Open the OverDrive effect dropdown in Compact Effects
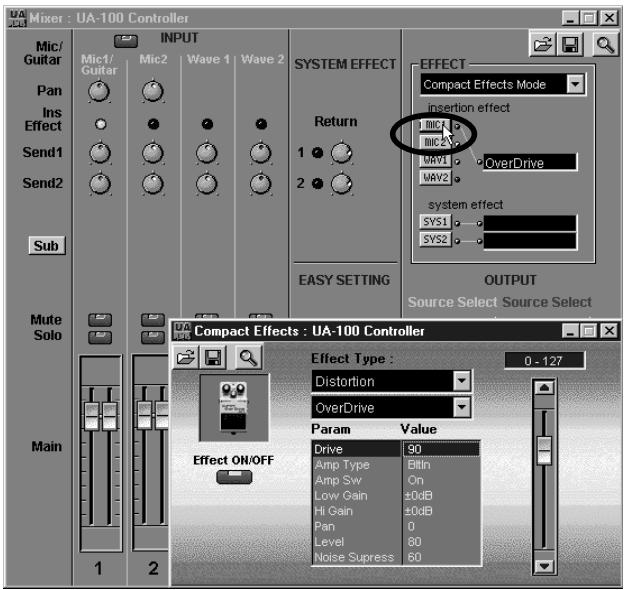The image size is (626, 590). 461,407
